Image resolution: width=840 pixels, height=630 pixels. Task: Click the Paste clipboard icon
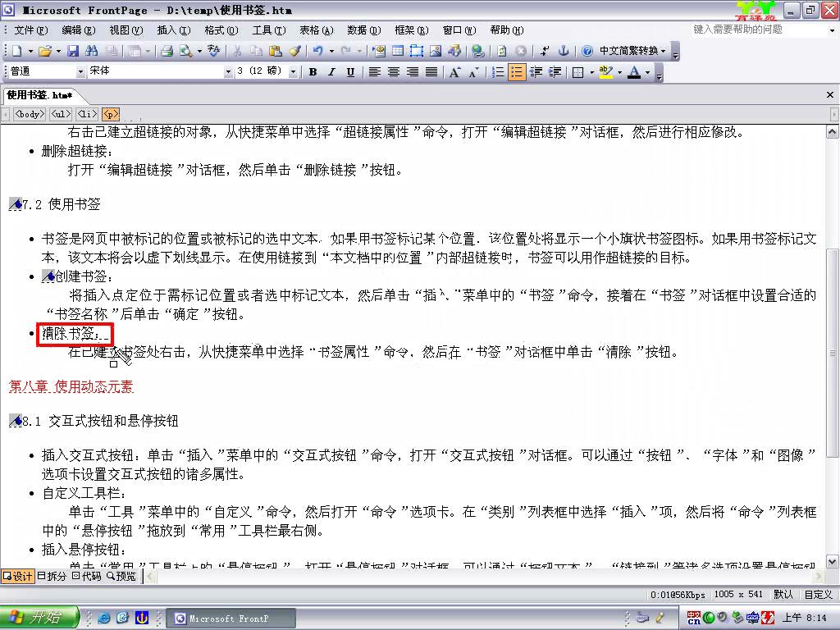click(276, 51)
